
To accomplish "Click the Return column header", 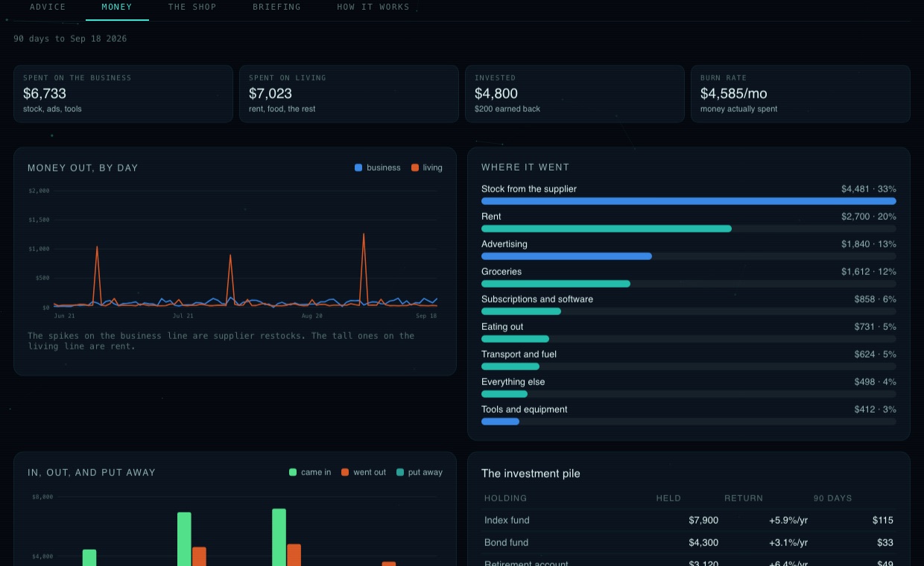I will pos(744,498).
